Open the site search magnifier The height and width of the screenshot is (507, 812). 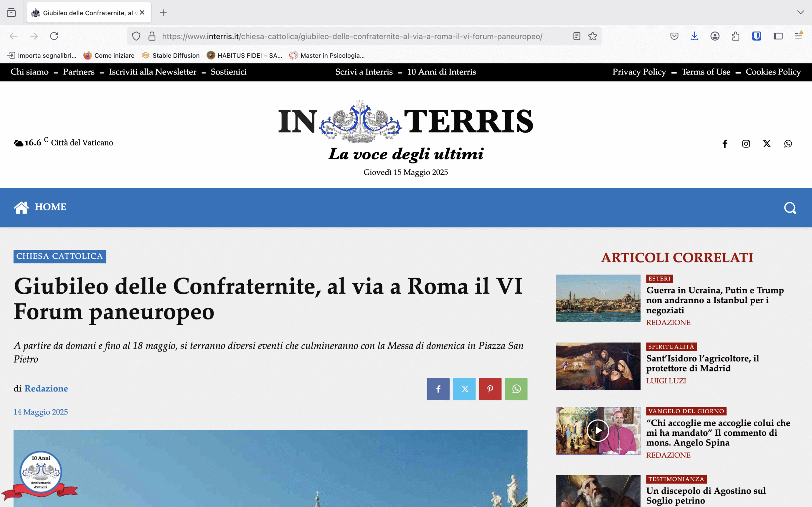pyautogui.click(x=790, y=208)
